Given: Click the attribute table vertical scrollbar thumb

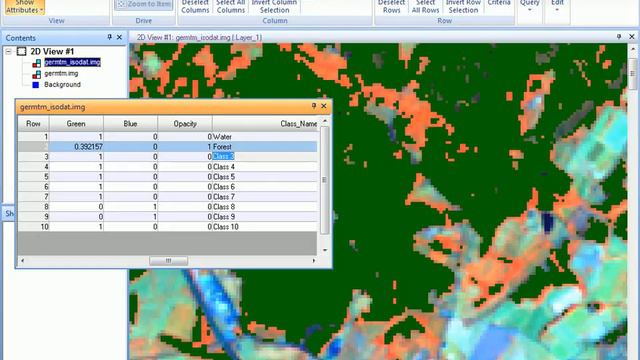Looking at the screenshot, I should pyautogui.click(x=324, y=180).
